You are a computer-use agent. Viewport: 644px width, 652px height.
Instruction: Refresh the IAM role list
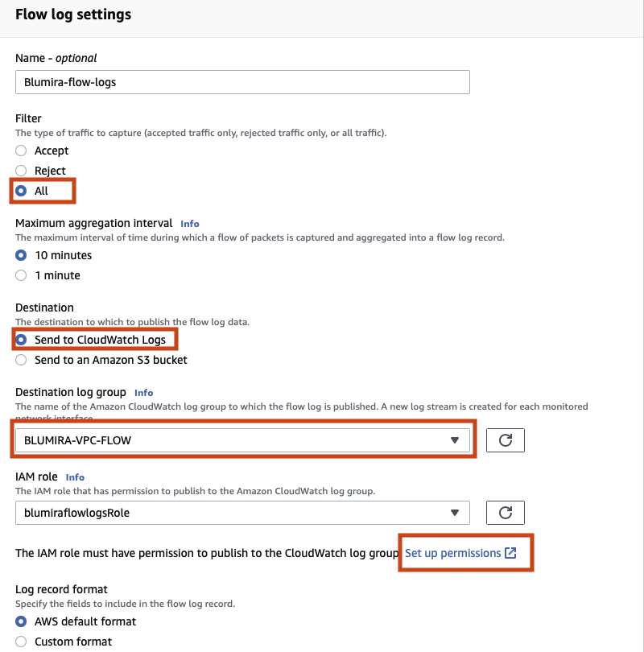click(506, 512)
